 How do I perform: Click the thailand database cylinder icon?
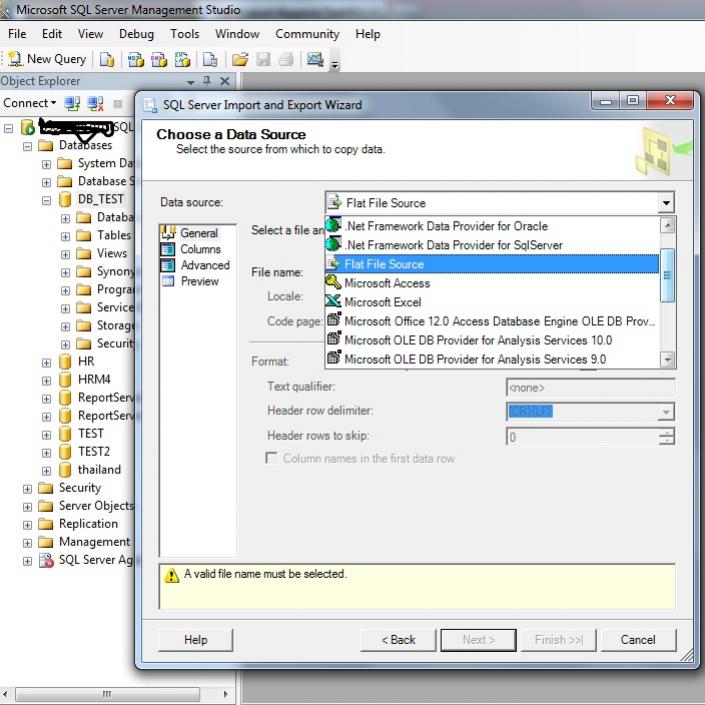65,469
